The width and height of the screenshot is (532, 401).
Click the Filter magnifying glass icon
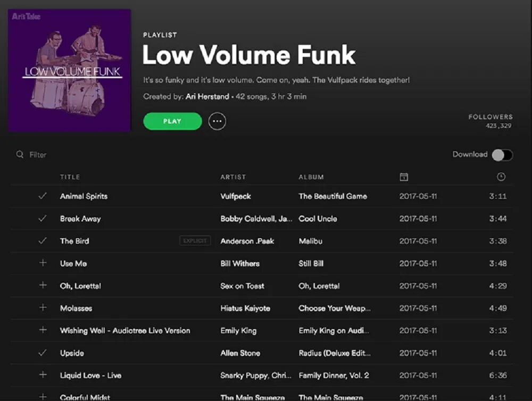pyautogui.click(x=20, y=155)
